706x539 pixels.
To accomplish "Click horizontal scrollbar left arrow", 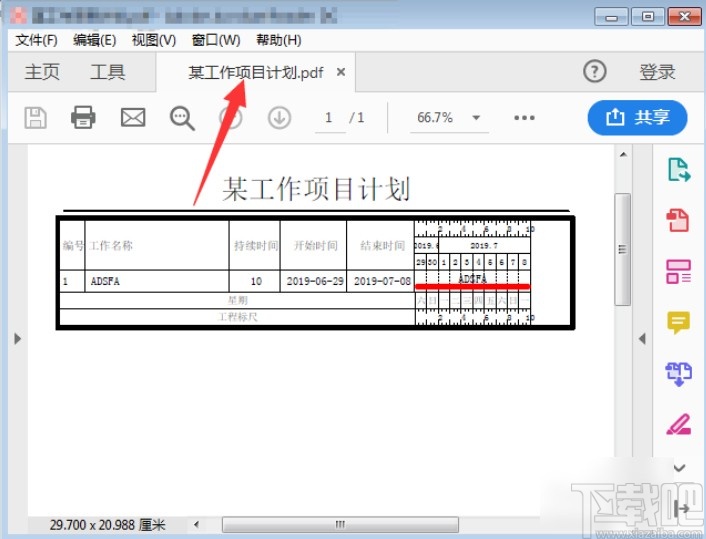I will pos(196,524).
